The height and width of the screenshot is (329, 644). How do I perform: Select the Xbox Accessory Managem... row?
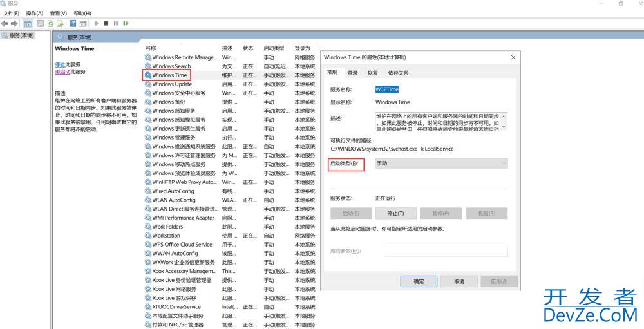230,271
